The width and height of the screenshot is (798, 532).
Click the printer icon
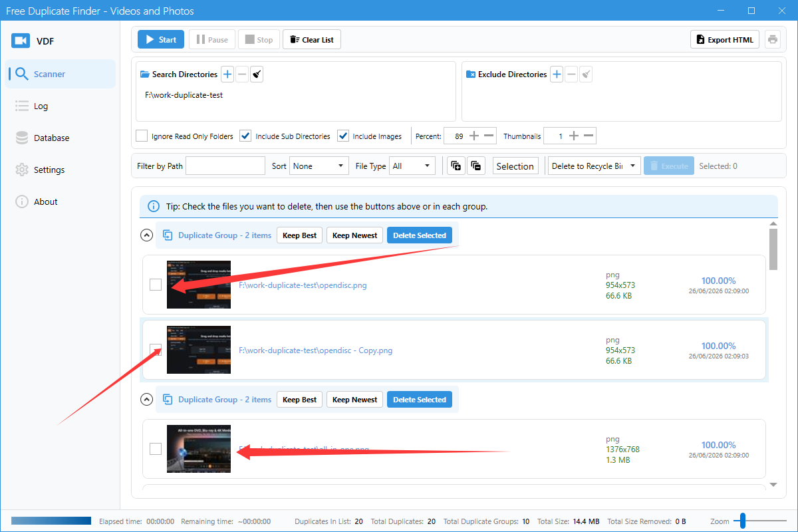pyautogui.click(x=773, y=39)
